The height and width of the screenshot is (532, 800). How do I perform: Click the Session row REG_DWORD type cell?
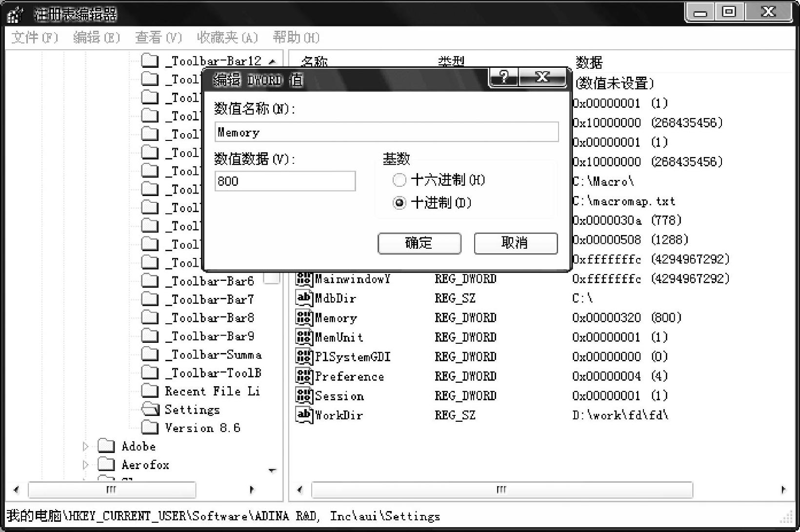tap(465, 396)
